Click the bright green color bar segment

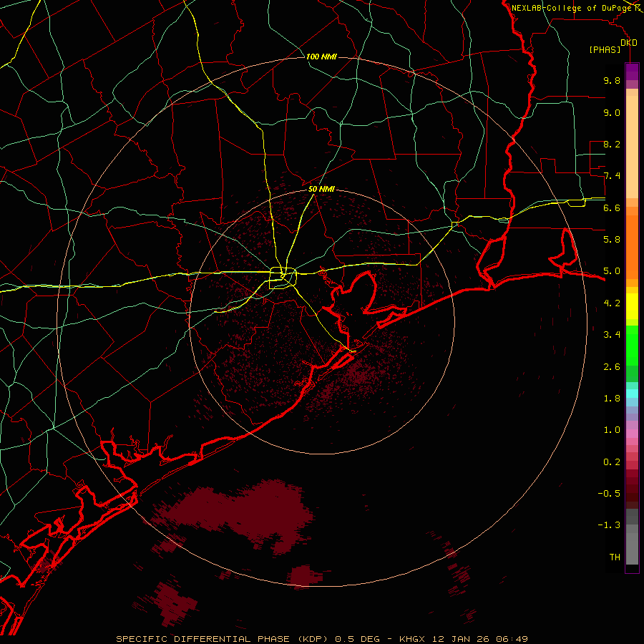click(632, 345)
